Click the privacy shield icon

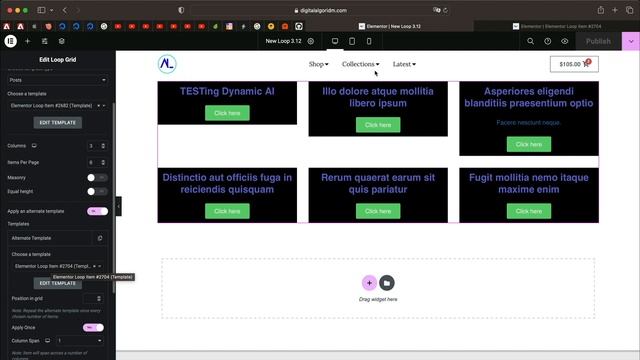181,10
